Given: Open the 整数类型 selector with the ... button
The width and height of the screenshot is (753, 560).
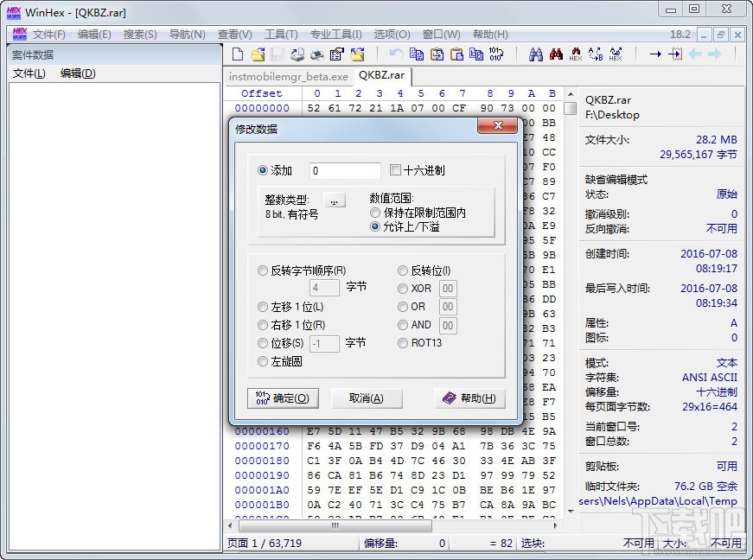Looking at the screenshot, I should pos(335,200).
